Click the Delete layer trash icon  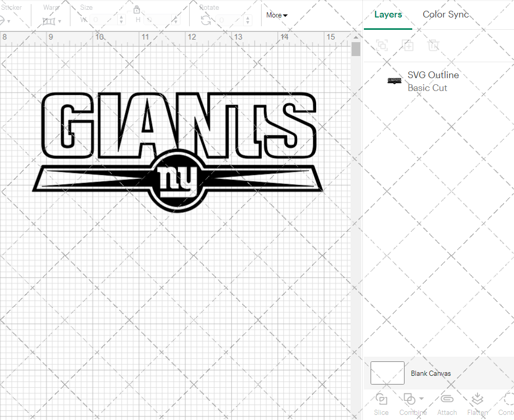[433, 45]
